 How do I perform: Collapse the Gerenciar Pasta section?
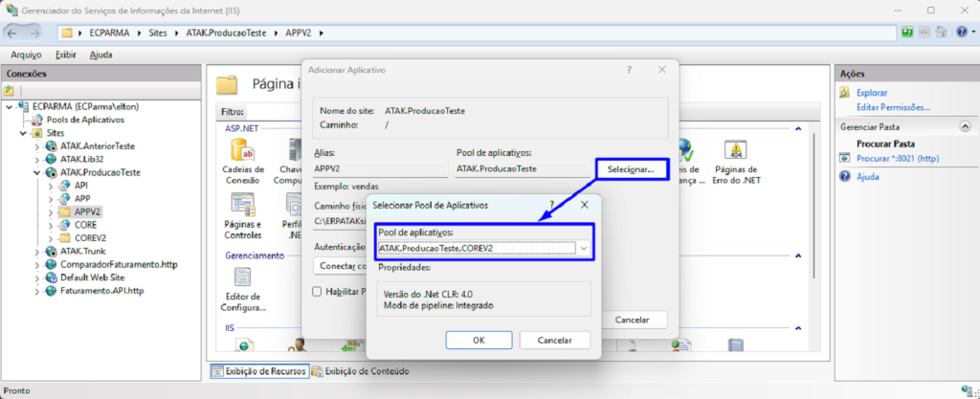965,126
